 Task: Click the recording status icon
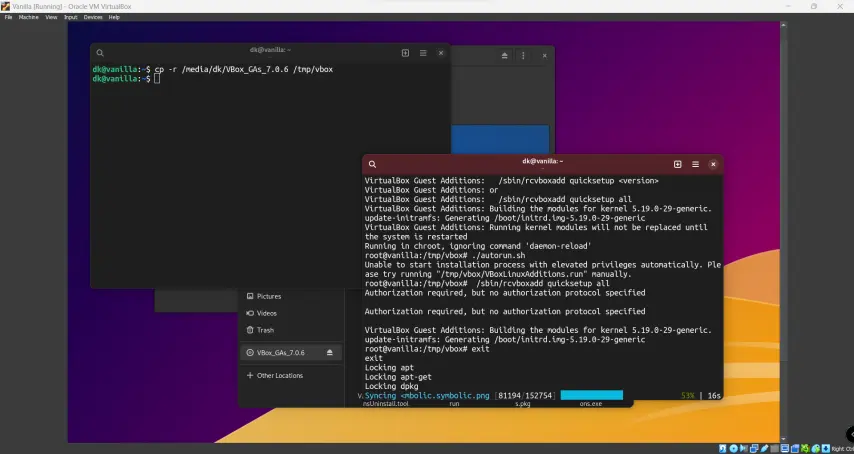795,449
